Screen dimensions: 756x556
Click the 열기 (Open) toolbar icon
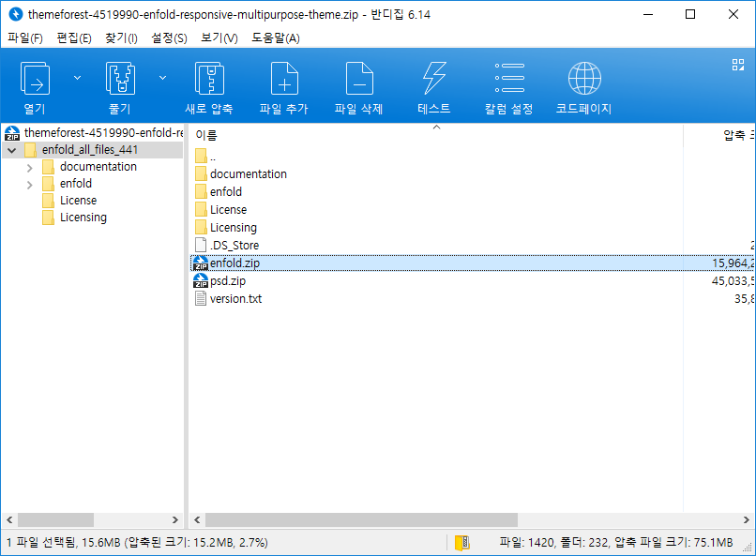tap(35, 80)
